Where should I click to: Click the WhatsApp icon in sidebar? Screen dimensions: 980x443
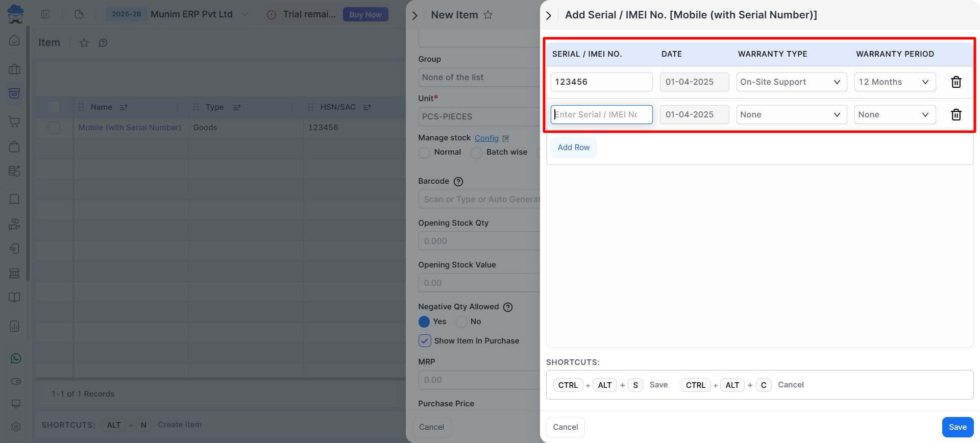coord(15,358)
